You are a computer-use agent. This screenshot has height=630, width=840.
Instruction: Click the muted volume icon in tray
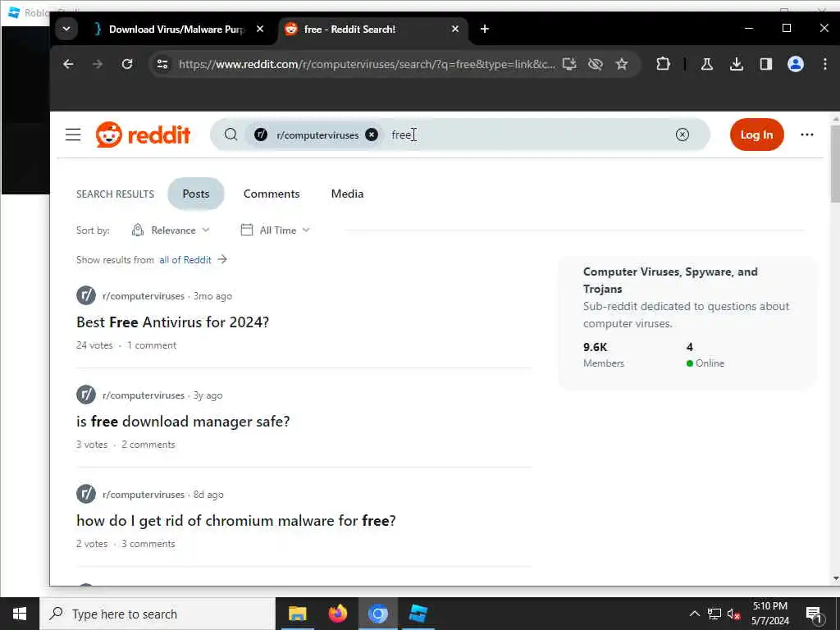tap(733, 614)
